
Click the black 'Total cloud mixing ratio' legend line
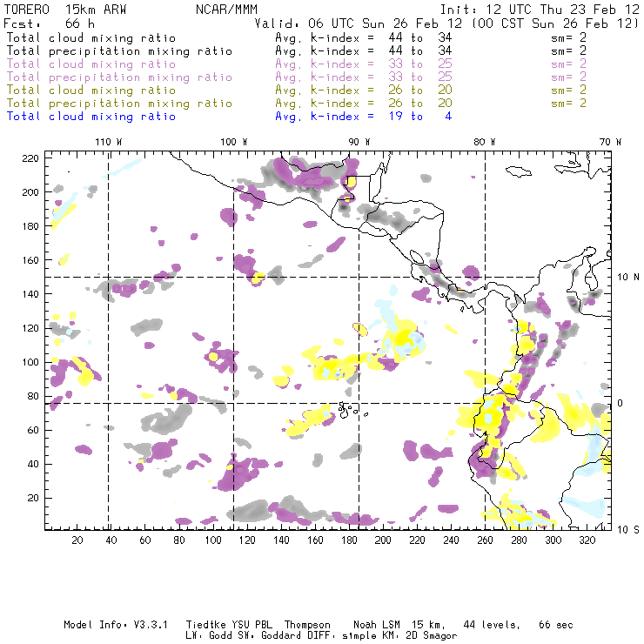pyautogui.click(x=91, y=37)
